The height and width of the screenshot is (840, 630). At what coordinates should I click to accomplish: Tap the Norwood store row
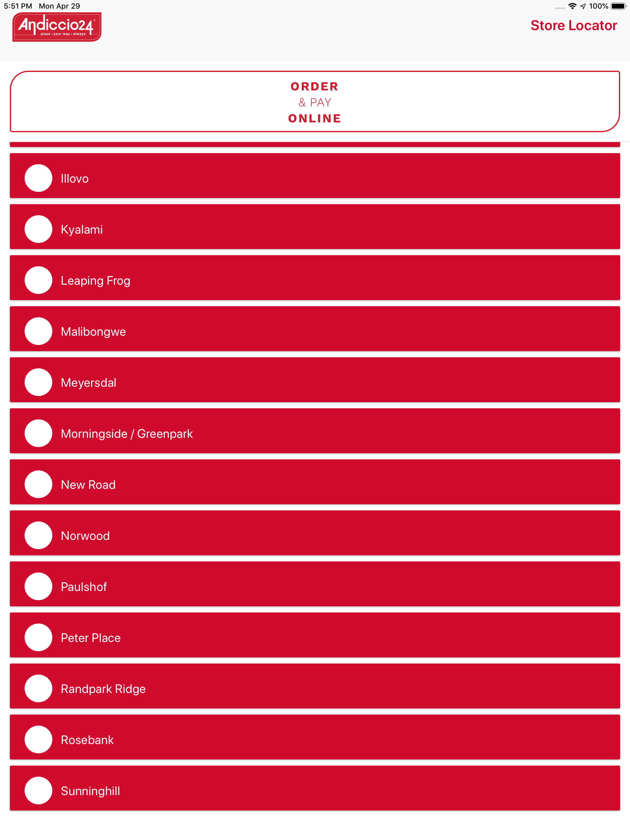click(x=315, y=533)
